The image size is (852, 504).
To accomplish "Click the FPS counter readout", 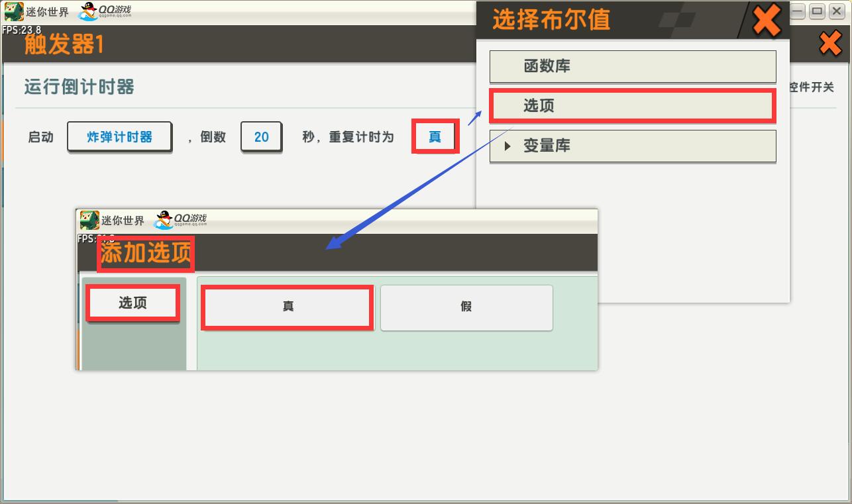I will [x=21, y=30].
